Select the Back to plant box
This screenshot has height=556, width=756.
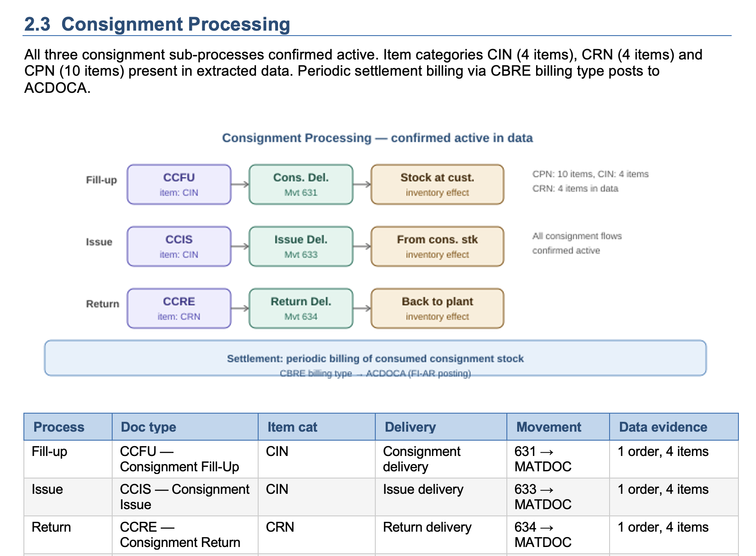(x=437, y=308)
